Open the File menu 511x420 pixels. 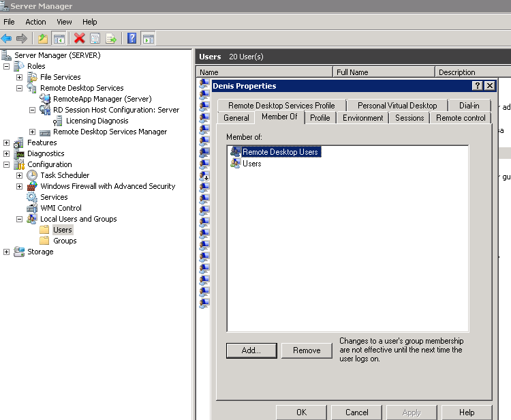click(9, 22)
